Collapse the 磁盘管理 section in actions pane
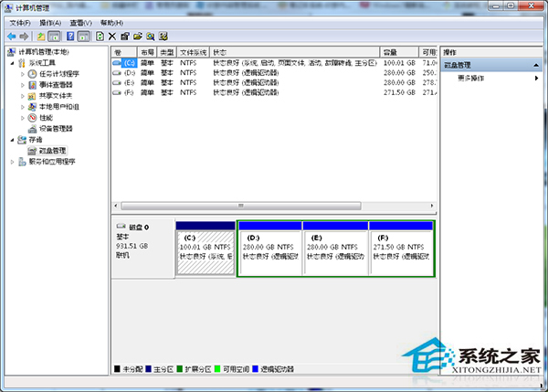 tap(536, 65)
